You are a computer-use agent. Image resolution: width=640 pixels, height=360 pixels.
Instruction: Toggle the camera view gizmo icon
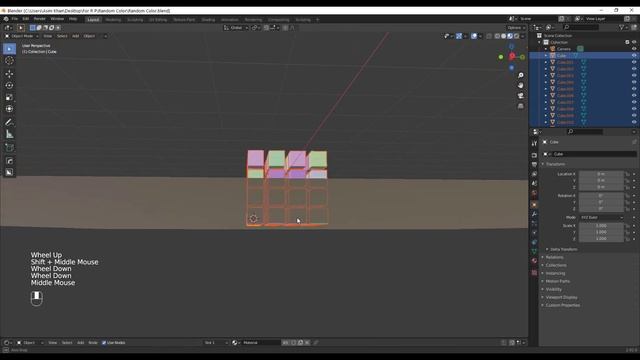pyautogui.click(x=520, y=96)
